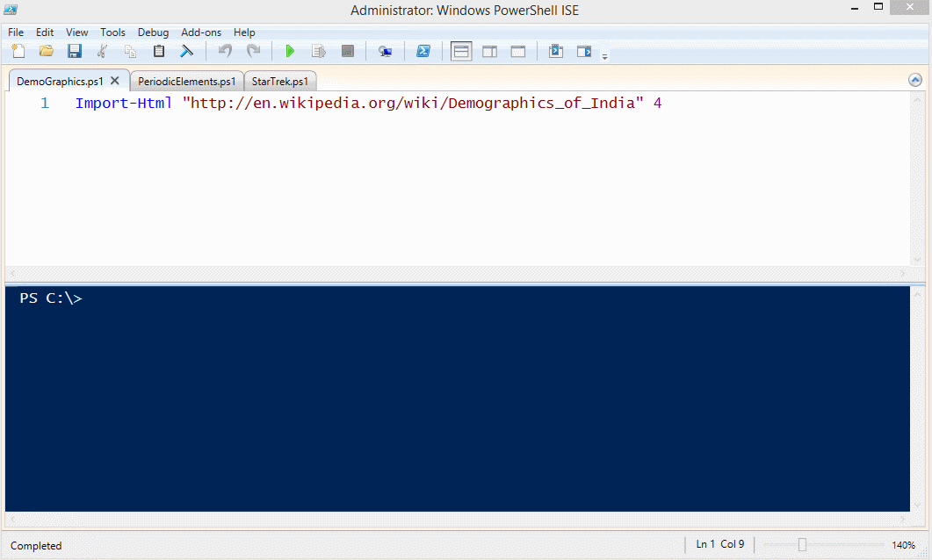This screenshot has height=560, width=932.
Task: Switch to the StarTrek.ps1 tab
Action: pos(279,82)
